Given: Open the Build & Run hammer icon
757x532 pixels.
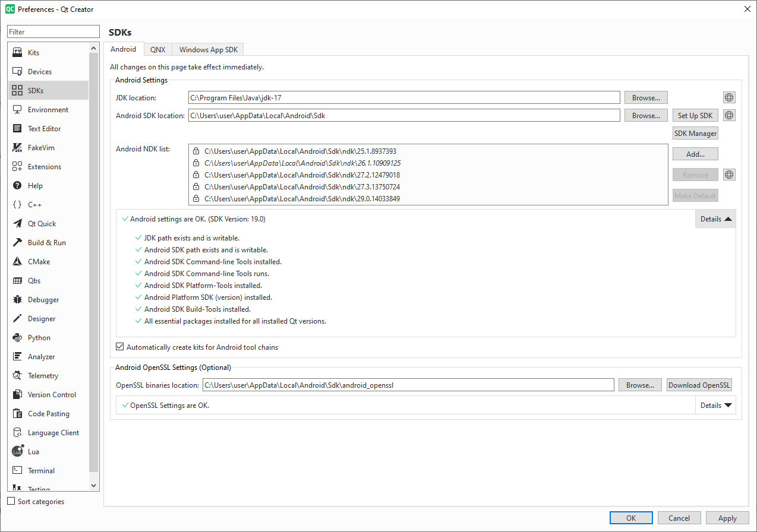Looking at the screenshot, I should point(17,243).
